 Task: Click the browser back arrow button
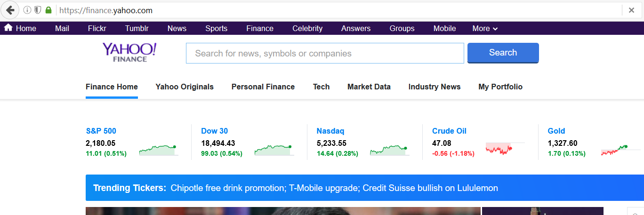pos(10,10)
